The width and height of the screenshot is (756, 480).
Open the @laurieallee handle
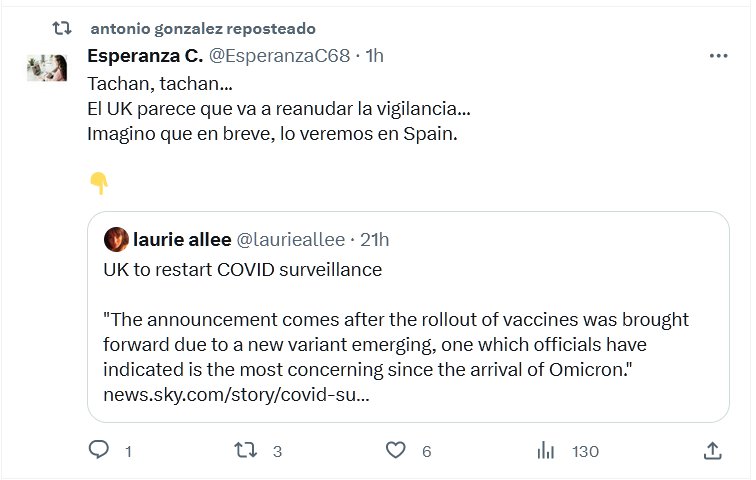point(290,239)
